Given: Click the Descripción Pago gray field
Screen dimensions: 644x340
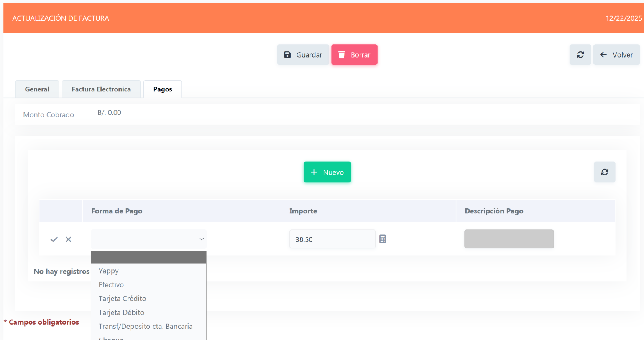Looking at the screenshot, I should click(x=509, y=239).
